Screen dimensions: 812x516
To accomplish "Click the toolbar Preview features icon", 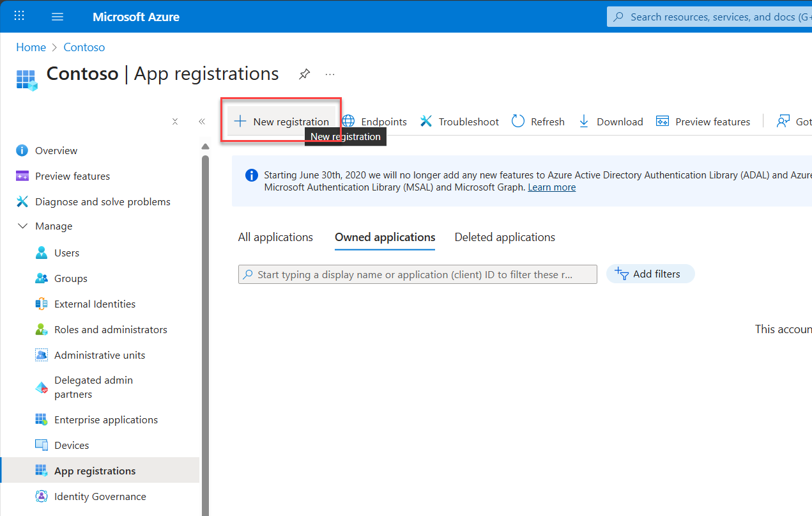I will click(663, 121).
